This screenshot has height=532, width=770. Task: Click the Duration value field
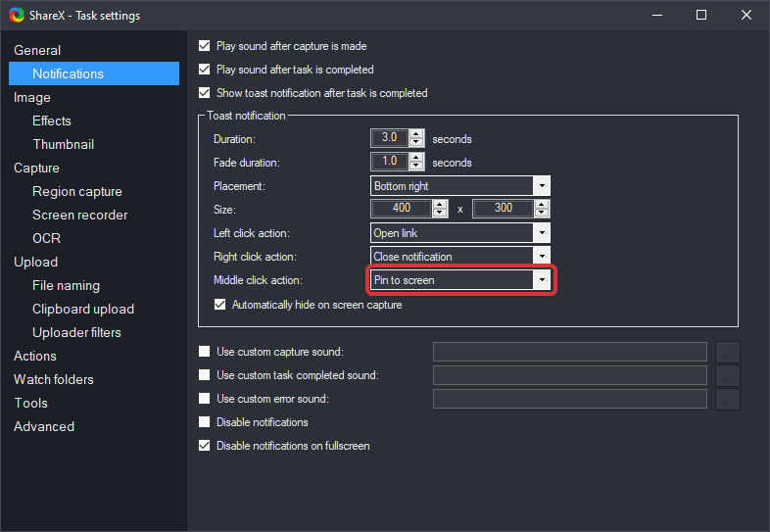pyautogui.click(x=390, y=138)
